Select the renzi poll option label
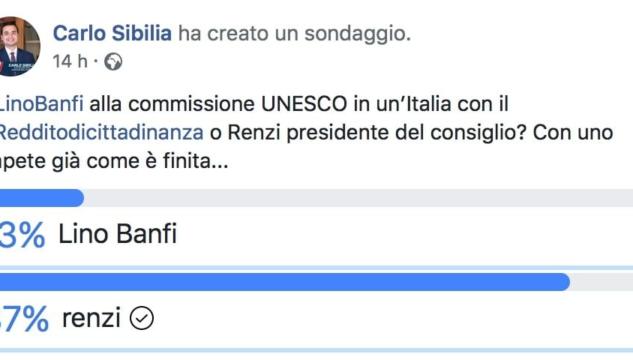Viewport: 633px width, 360px height. 91,318
